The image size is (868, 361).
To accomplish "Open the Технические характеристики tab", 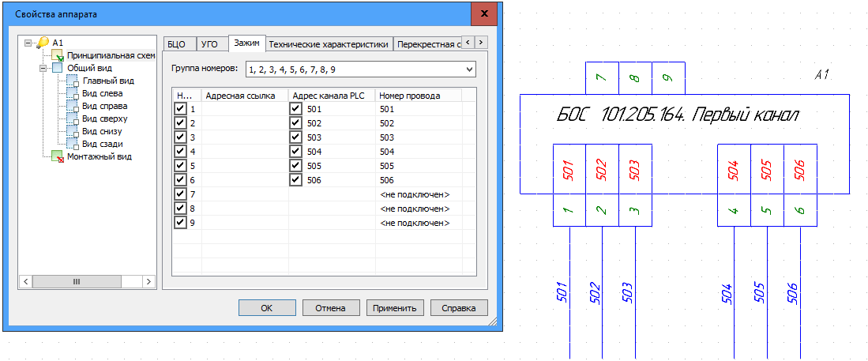I will pos(329,44).
